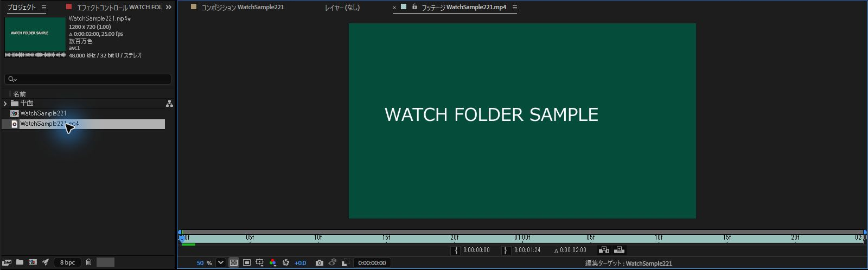Adjust the +0.0 exposure value
This screenshot has height=270, width=868.
300,263
